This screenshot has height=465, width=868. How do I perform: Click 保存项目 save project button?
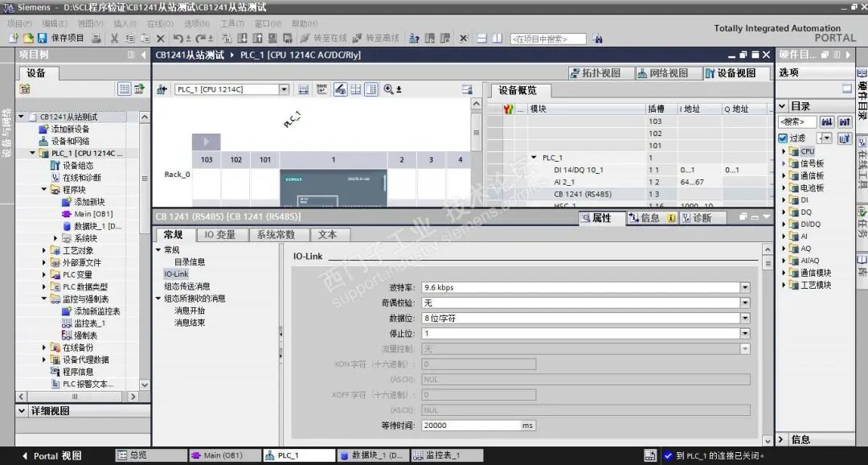[61, 39]
